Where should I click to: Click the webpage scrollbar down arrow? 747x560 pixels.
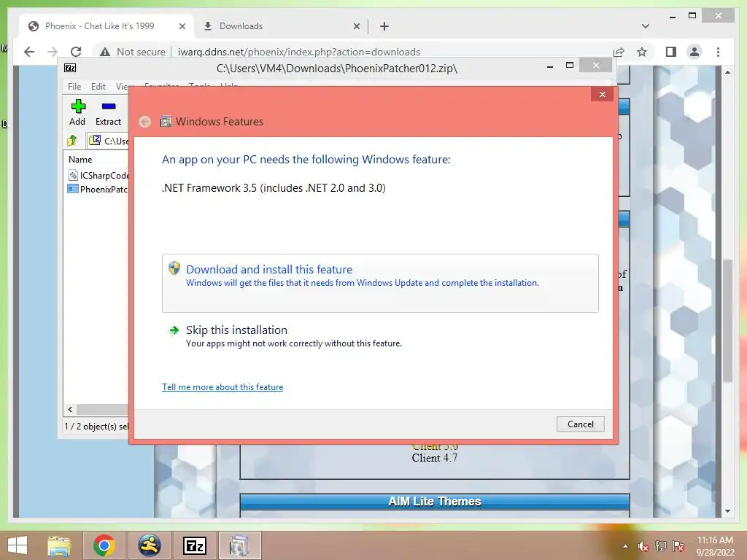727,511
